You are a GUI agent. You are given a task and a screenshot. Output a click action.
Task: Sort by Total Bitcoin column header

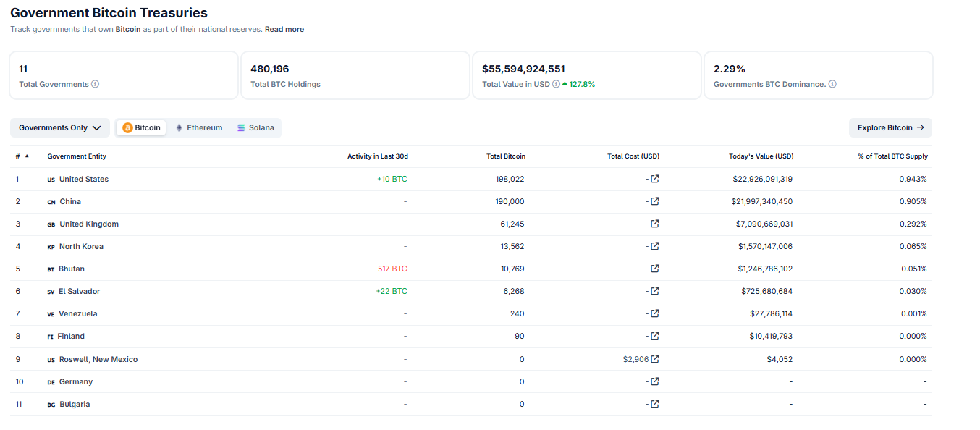pyautogui.click(x=506, y=156)
